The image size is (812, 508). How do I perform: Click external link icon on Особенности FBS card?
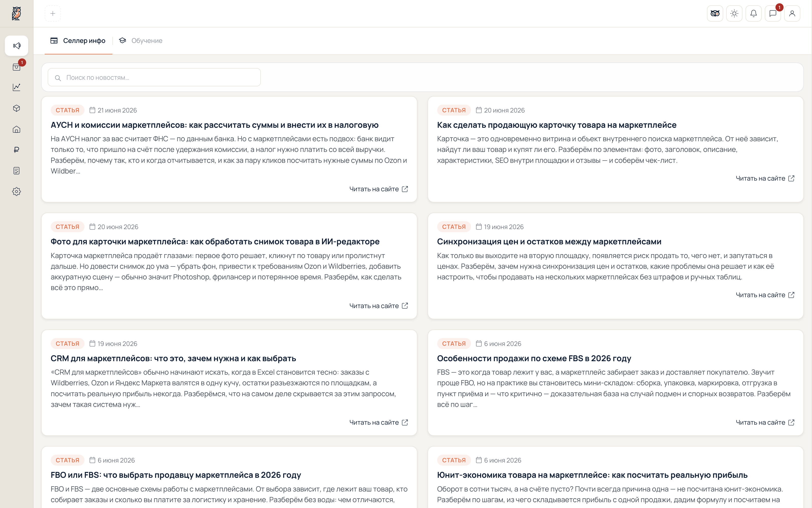(791, 422)
